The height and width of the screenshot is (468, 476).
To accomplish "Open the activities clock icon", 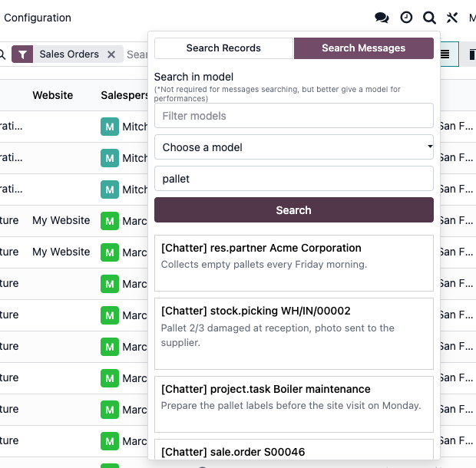I will click(406, 18).
